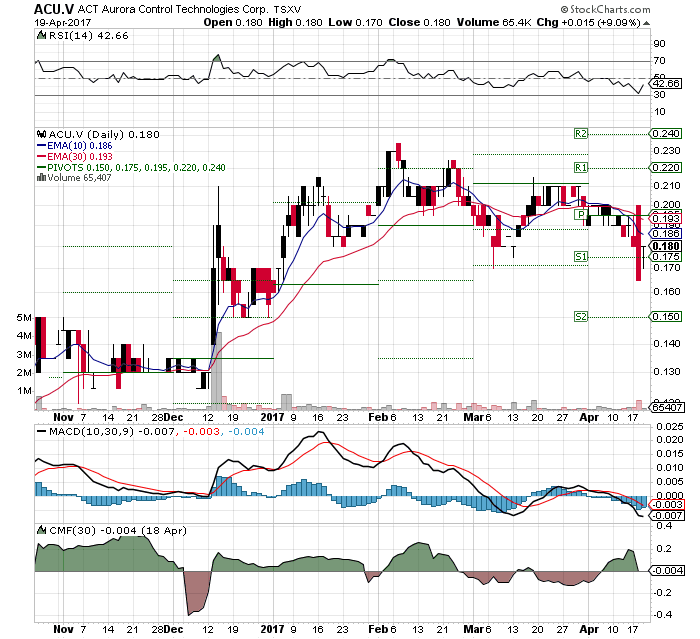Screen dimensions: 700x639
Task: Click the 0.220 price tag on axis
Action: [x=666, y=167]
